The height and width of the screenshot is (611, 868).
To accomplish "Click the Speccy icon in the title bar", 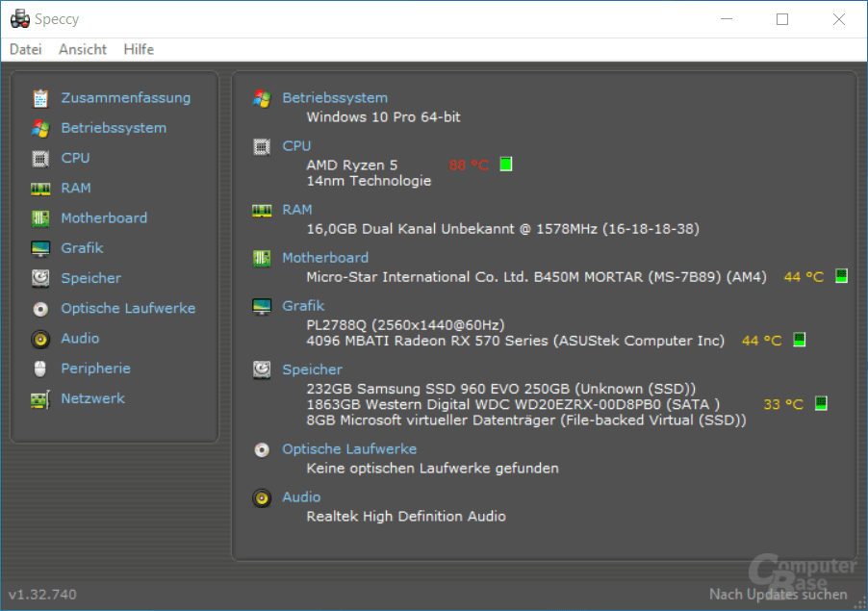I will [x=18, y=18].
